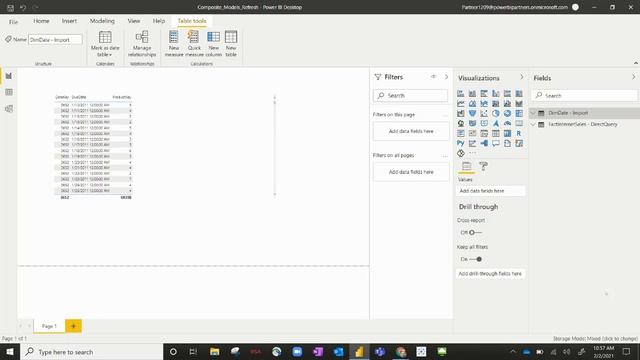Select the Funnel visual

(x=472, y=113)
